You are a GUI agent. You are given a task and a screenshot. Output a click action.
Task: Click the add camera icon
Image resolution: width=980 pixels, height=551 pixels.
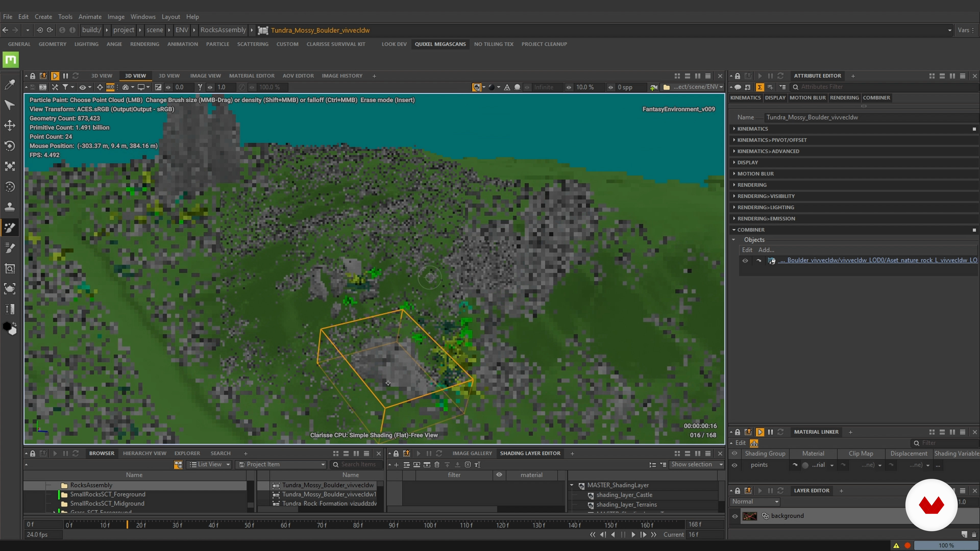pyautogui.click(x=654, y=87)
